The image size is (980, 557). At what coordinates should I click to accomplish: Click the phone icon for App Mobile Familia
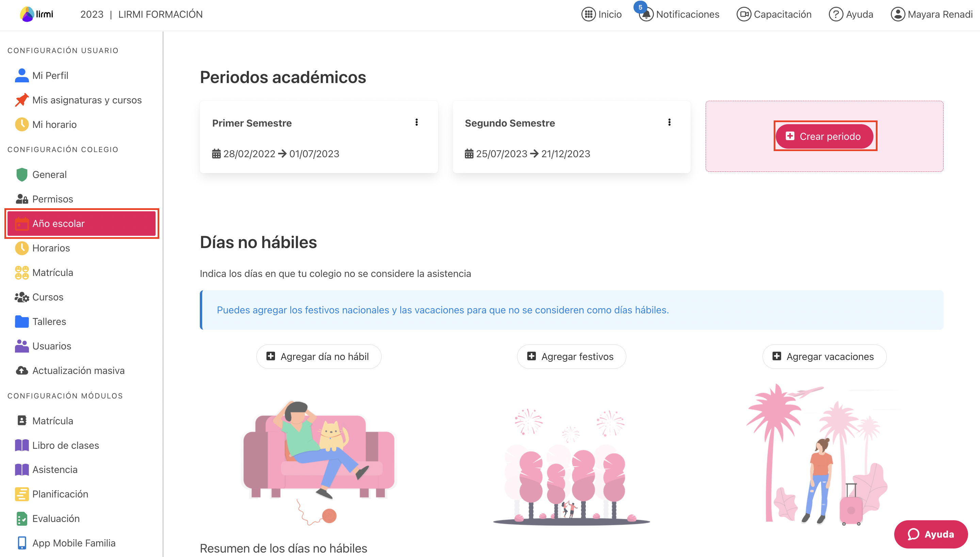pyautogui.click(x=22, y=543)
